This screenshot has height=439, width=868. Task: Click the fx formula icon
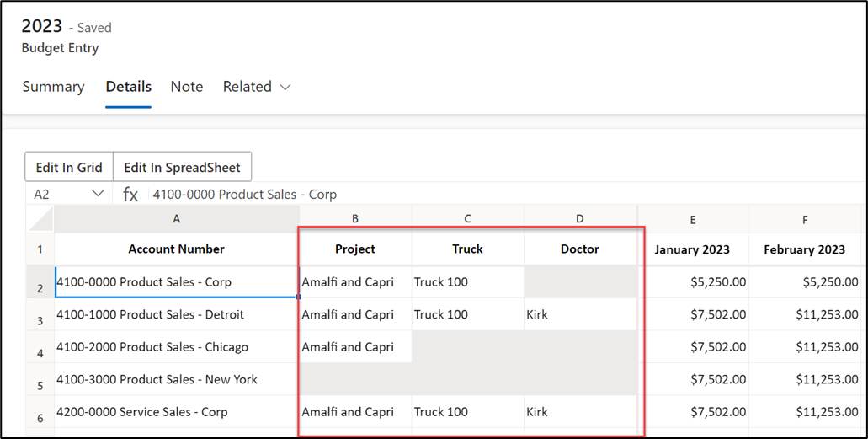point(130,195)
